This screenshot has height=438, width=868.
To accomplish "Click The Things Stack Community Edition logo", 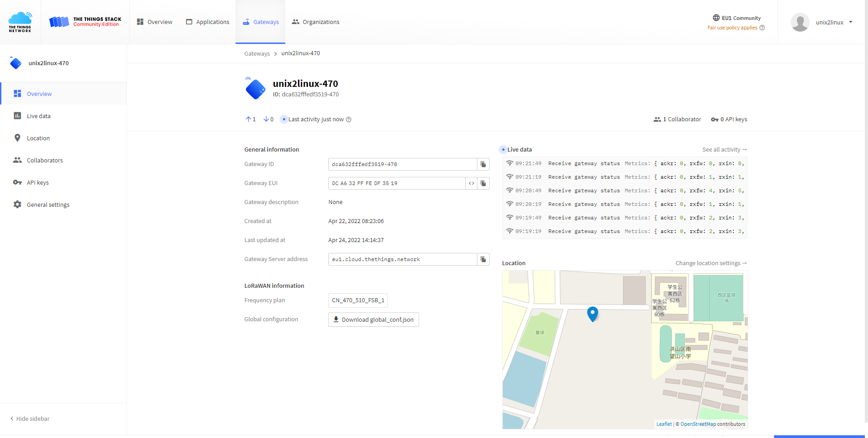I will pos(85,22).
